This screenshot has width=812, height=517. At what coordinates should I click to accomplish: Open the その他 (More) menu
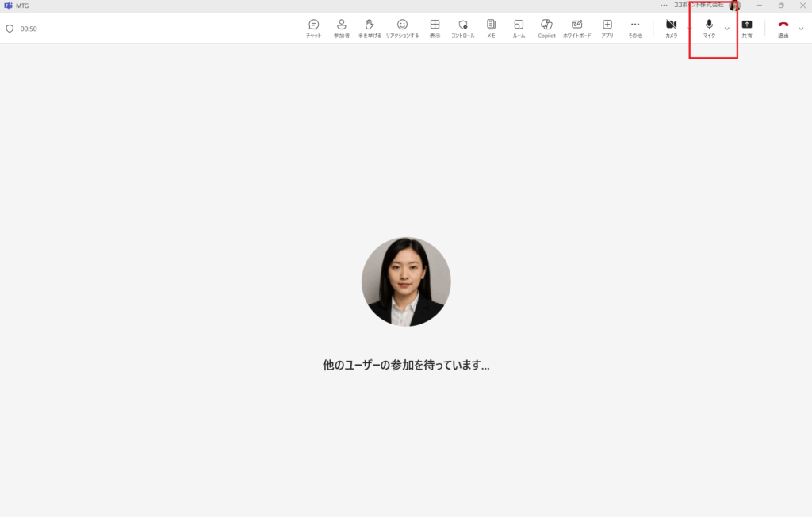point(635,29)
